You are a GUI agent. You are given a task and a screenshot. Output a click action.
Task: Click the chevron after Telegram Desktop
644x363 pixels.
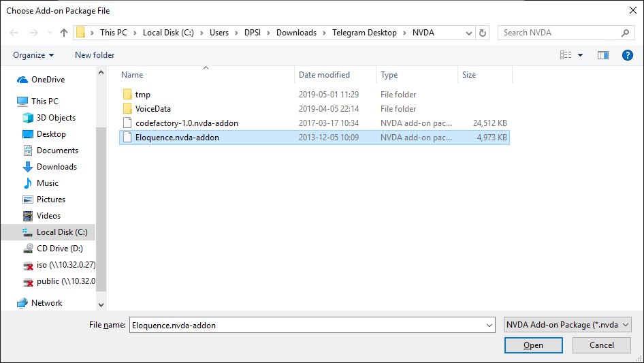[x=404, y=33]
